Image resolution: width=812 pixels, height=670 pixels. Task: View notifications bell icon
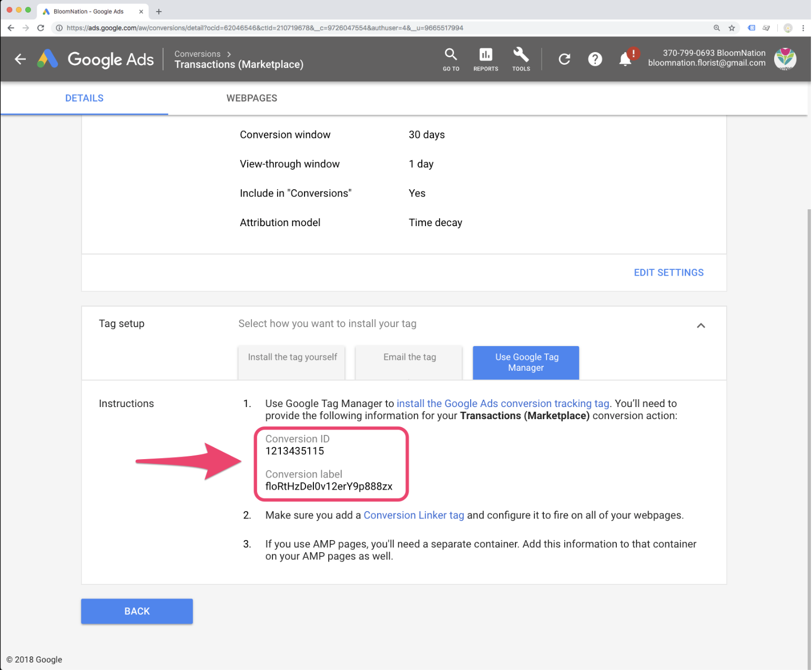click(x=625, y=59)
